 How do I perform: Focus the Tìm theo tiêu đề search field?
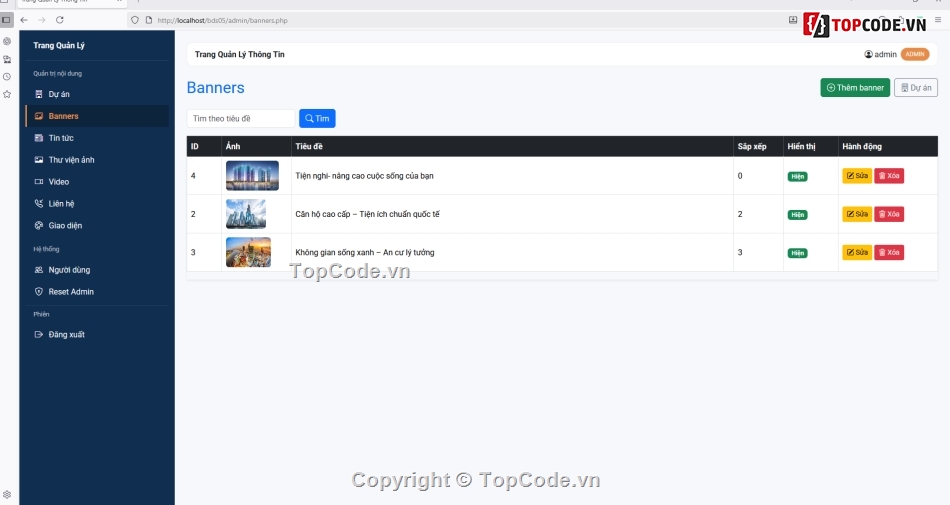coord(241,118)
